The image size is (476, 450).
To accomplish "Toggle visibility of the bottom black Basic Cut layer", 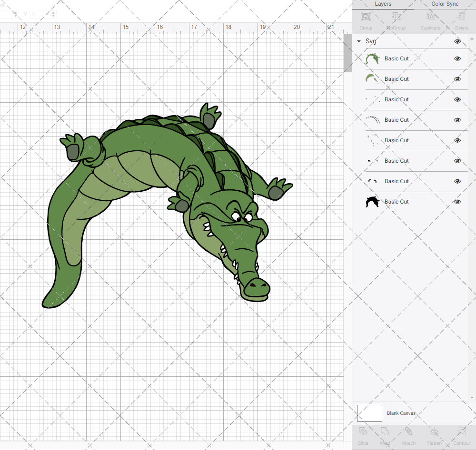I will click(457, 201).
